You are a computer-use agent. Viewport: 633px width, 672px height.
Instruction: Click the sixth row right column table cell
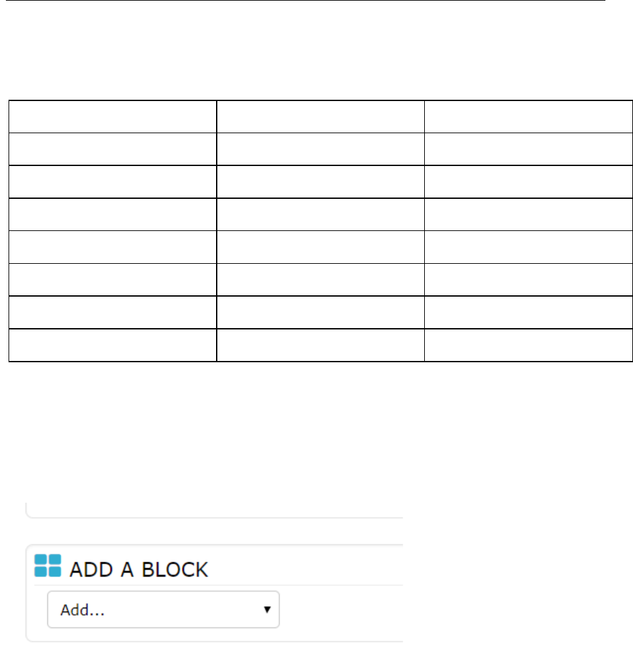click(529, 280)
